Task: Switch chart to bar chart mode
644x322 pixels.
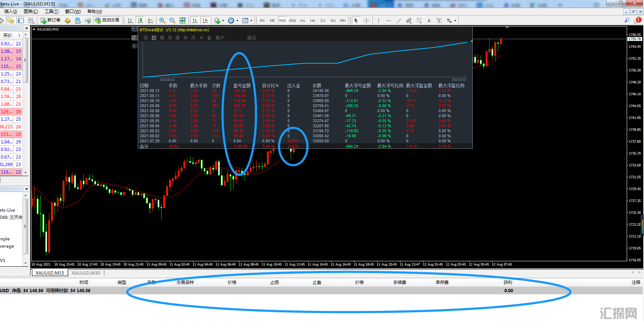Action: pos(130,20)
